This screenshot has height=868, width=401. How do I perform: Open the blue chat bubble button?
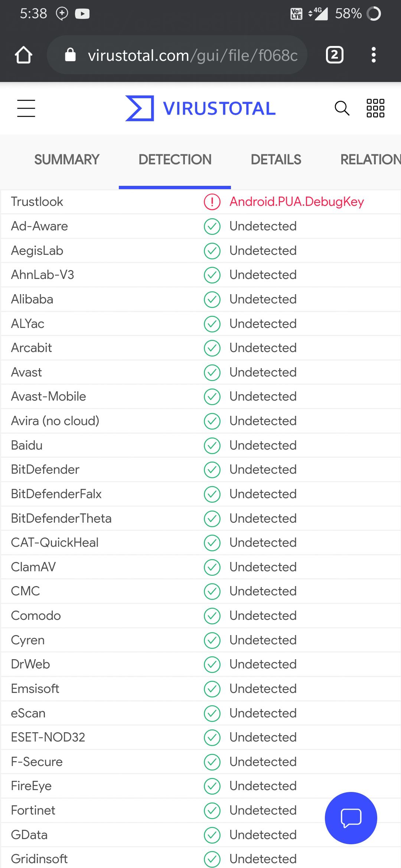(351, 818)
